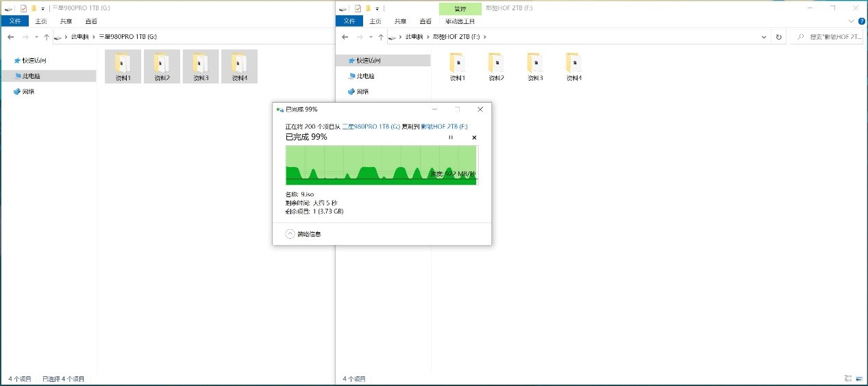Screen dimensions: 868x386
Task: Open 查看 tab in F: window
Action: pyautogui.click(x=425, y=21)
